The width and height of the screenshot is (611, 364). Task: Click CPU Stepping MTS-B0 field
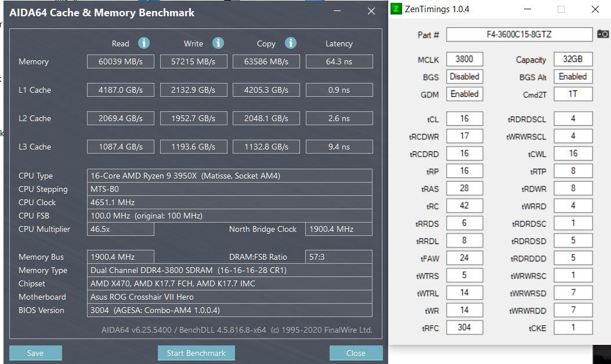pyautogui.click(x=230, y=189)
